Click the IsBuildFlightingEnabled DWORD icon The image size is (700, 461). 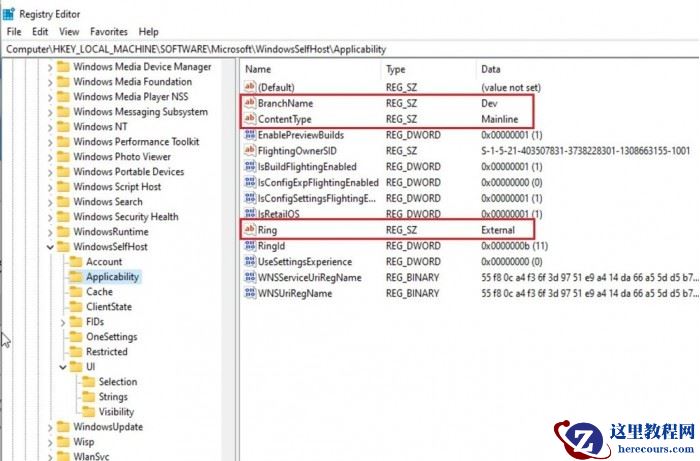(x=250, y=166)
